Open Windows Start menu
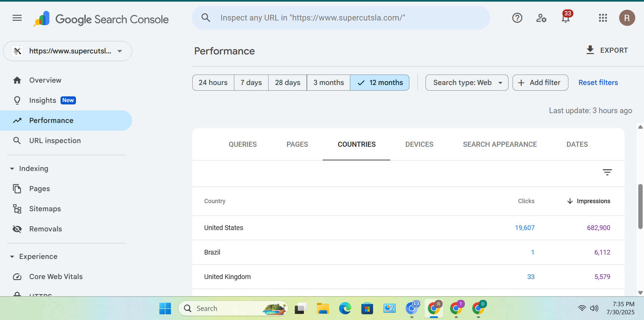Screen dimensions: 644x320 165,308
